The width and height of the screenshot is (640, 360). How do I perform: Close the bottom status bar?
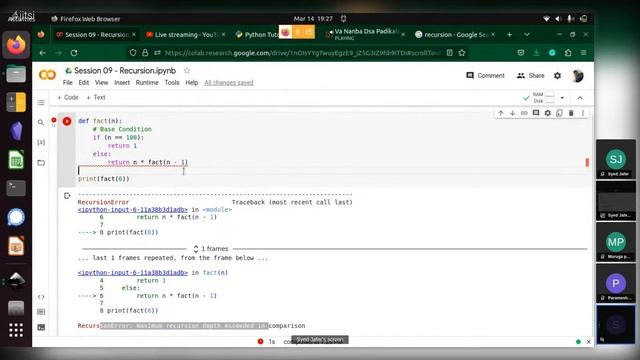pyautogui.click(x=589, y=342)
